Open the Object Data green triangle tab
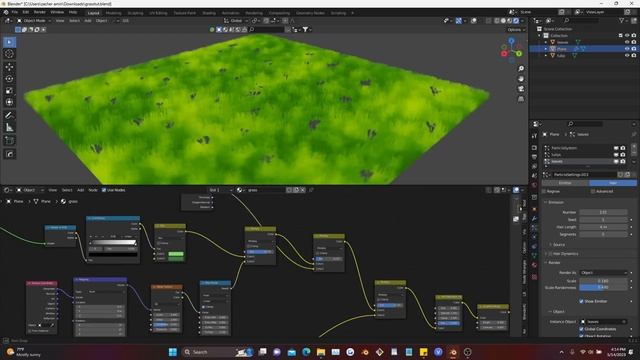640x360 pixels. pos(534,256)
